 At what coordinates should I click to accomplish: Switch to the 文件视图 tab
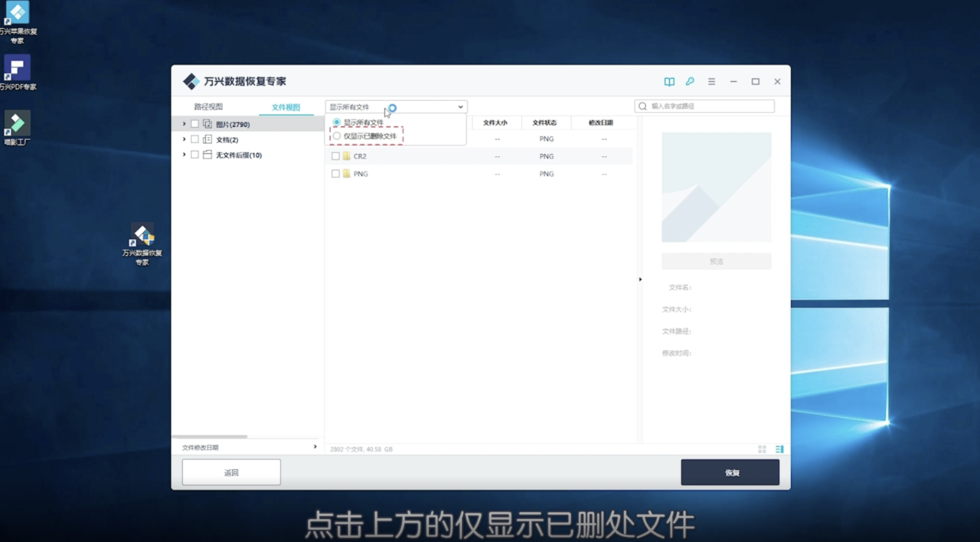pyautogui.click(x=286, y=107)
